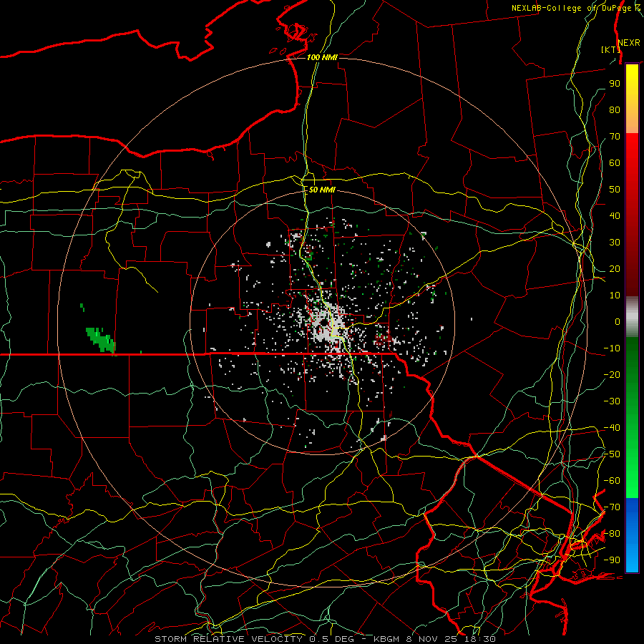Click the positive 40 value on velocity scale

click(615, 215)
